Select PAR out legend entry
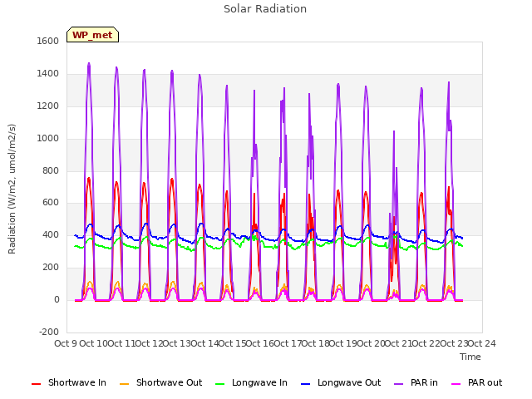Image resolution: width=532 pixels, height=399 pixels. (x=476, y=382)
